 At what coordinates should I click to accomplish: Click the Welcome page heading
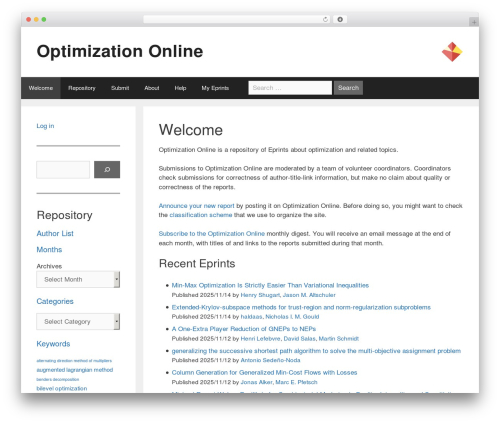pos(191,130)
